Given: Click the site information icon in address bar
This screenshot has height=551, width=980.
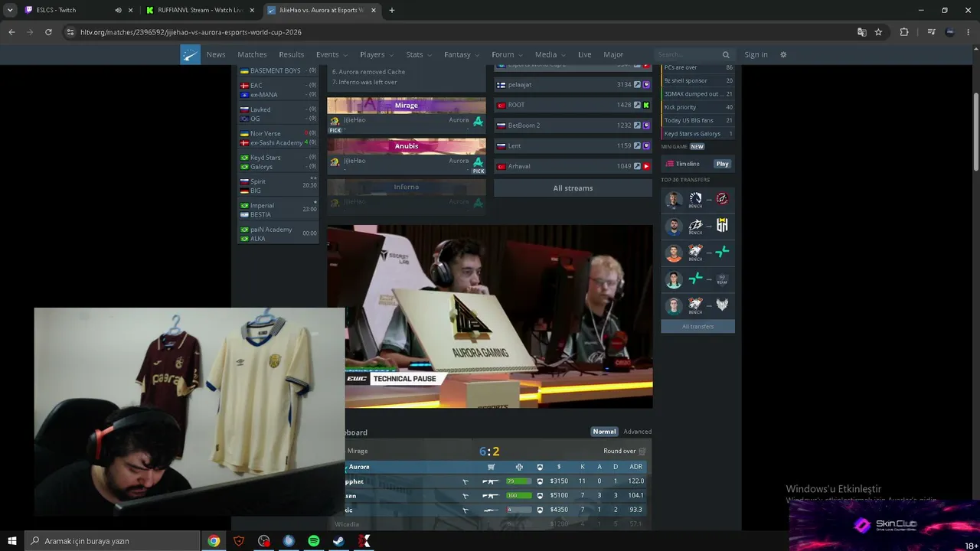Looking at the screenshot, I should click(70, 32).
